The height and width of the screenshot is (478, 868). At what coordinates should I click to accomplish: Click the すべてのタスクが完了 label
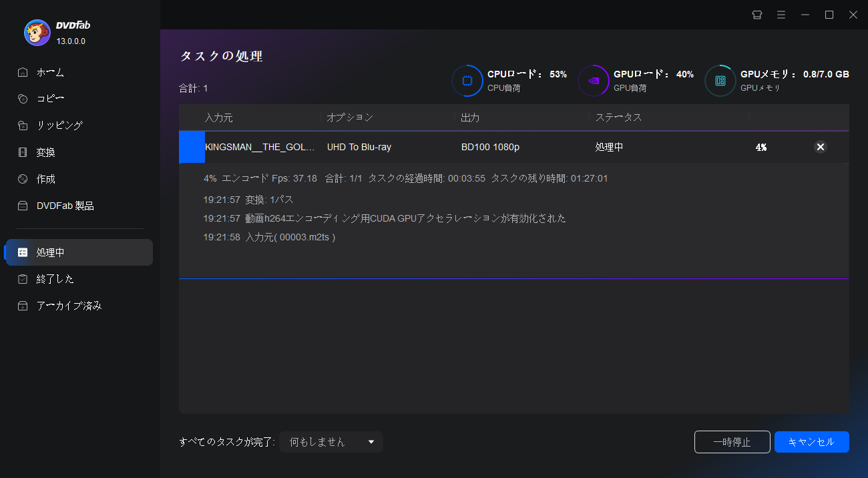pyautogui.click(x=227, y=442)
